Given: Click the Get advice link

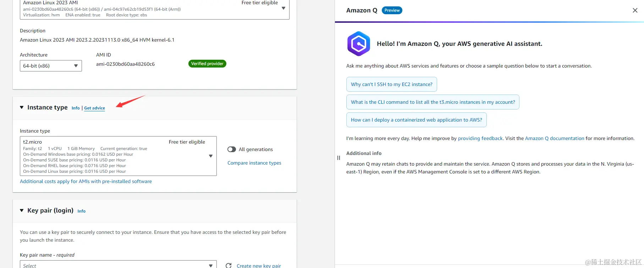Looking at the screenshot, I should (x=94, y=108).
